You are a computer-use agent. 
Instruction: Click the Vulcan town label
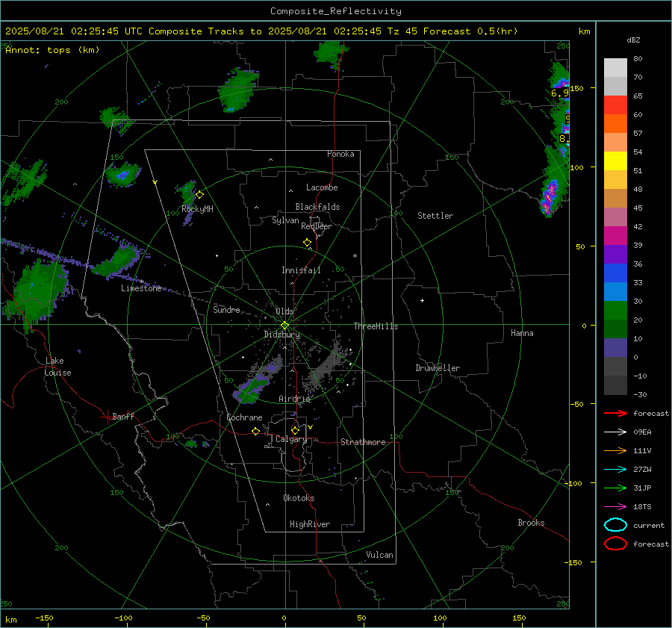pyautogui.click(x=380, y=555)
